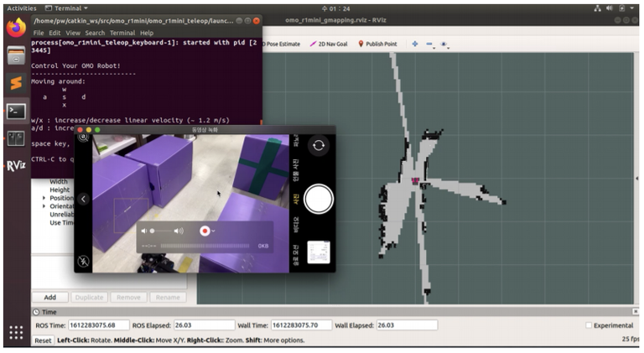The image size is (644, 353).
Task: Select the yellow highlighted photo mode label
Action: (x=296, y=199)
